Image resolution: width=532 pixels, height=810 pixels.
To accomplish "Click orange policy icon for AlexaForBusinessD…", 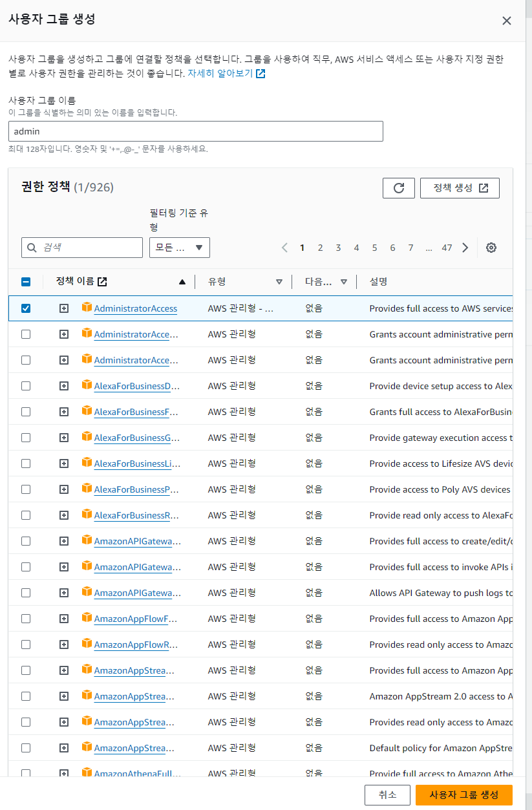I will [87, 385].
